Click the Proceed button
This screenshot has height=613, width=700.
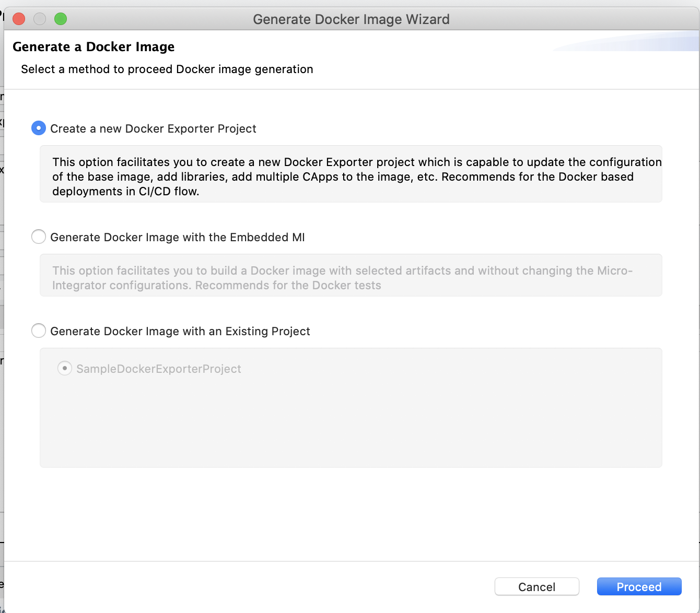639,586
